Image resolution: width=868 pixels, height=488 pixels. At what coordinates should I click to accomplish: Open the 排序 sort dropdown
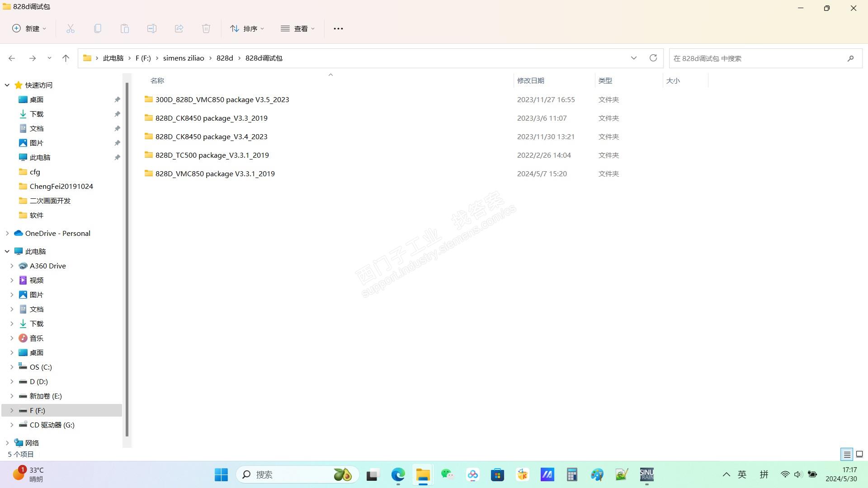[x=247, y=28]
